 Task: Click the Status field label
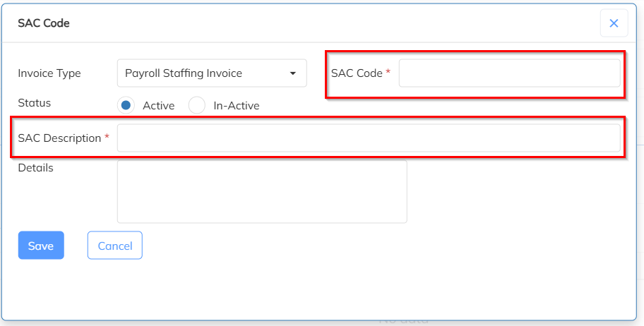click(35, 103)
